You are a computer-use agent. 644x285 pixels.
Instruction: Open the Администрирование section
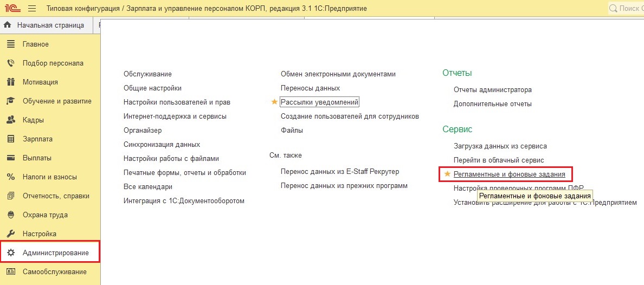click(x=50, y=252)
